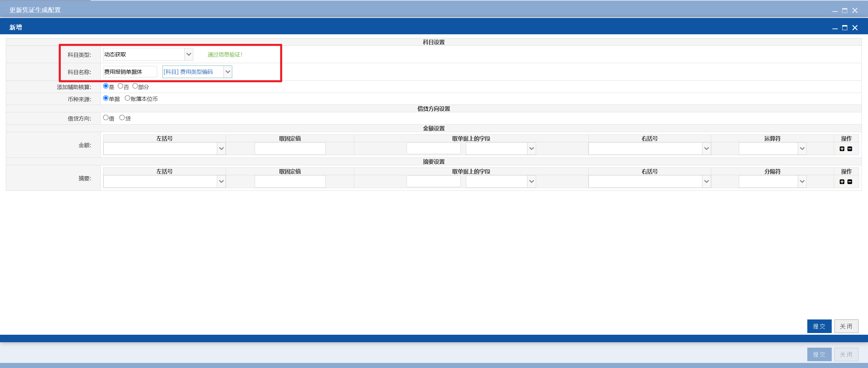Remove the row in 摘要 settings
This screenshot has width=868, height=368.
(x=850, y=182)
